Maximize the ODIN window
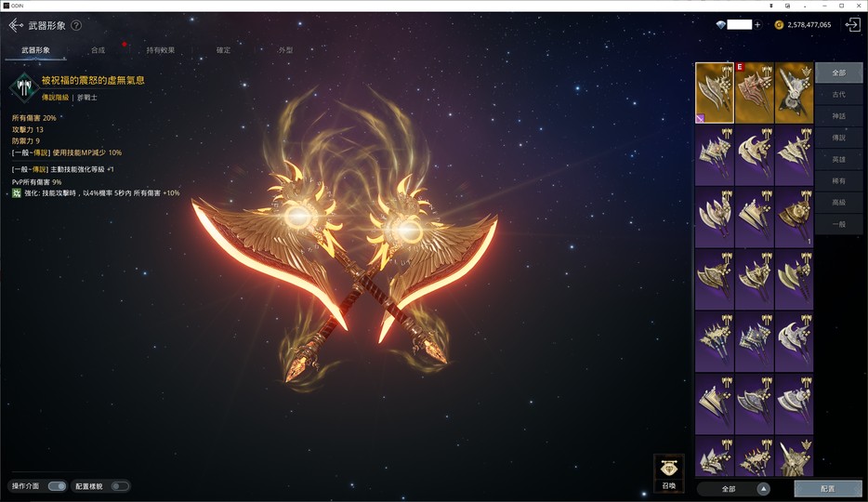 [841, 6]
